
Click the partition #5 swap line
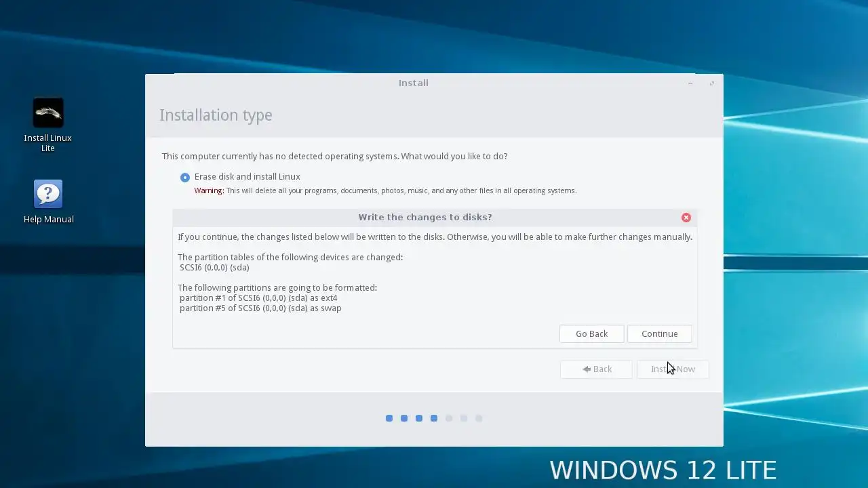tap(260, 308)
